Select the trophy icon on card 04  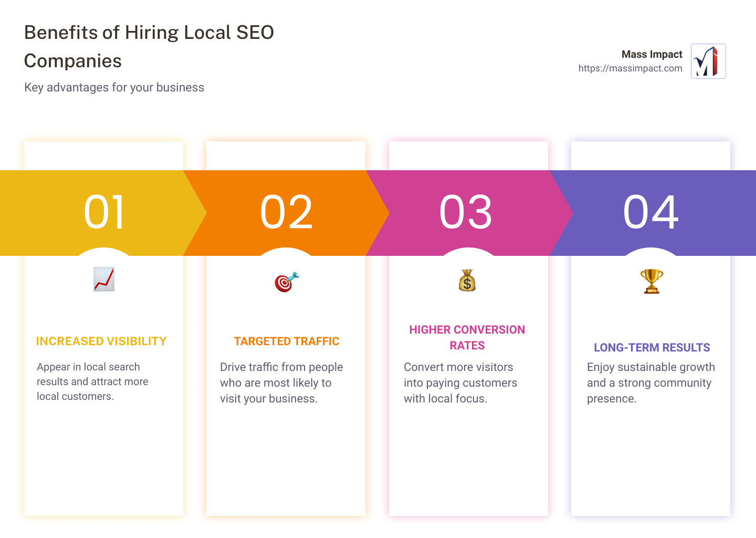pyautogui.click(x=650, y=282)
